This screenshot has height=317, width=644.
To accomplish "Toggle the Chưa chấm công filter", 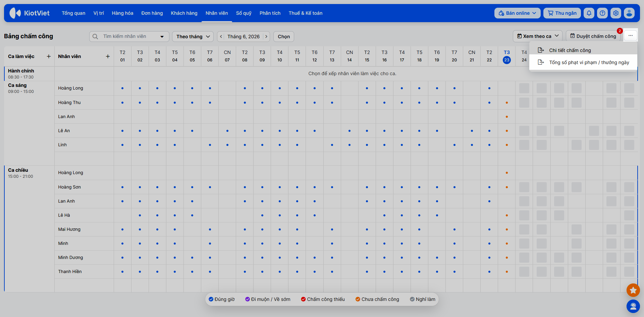I will 377,299.
